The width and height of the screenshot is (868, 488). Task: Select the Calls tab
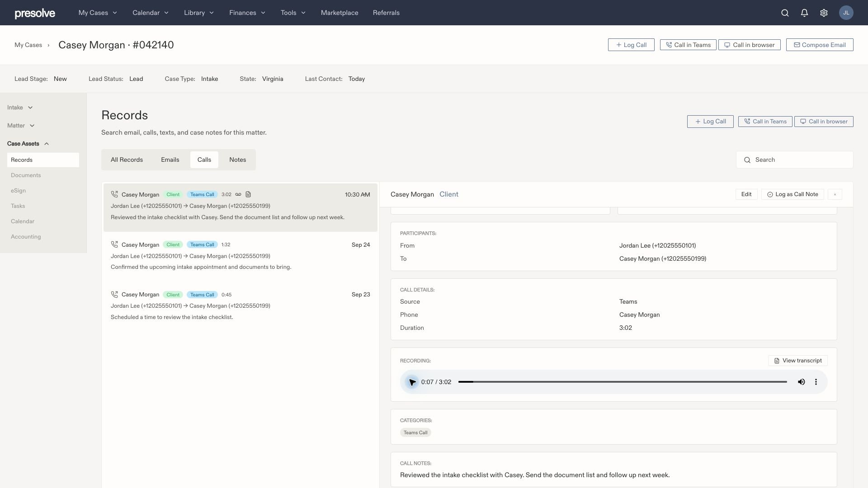[x=204, y=160]
